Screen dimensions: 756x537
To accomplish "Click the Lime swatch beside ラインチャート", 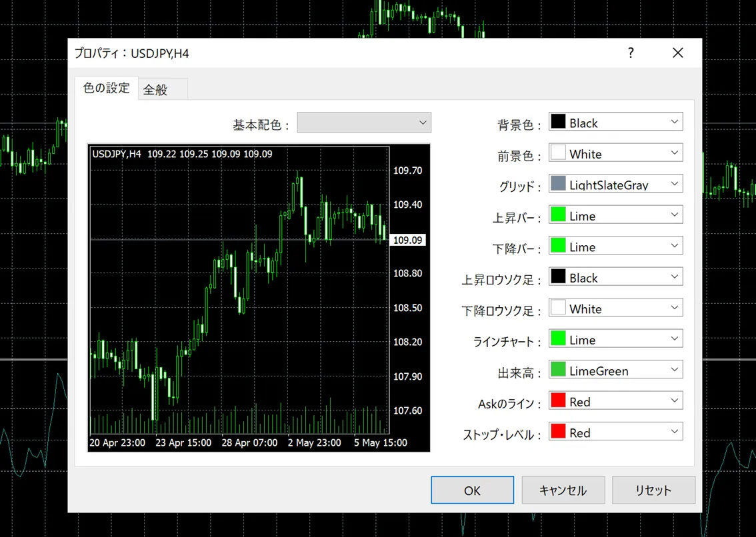I will coord(557,338).
